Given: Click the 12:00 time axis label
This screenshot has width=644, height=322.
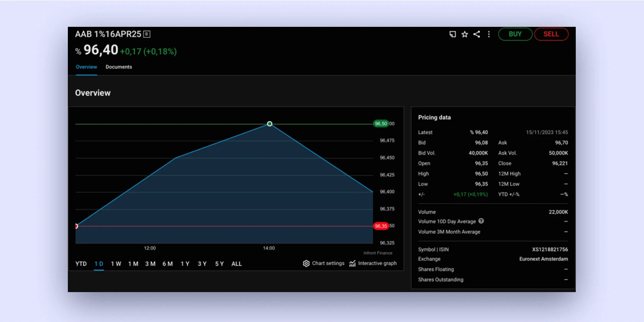Looking at the screenshot, I should point(150,248).
